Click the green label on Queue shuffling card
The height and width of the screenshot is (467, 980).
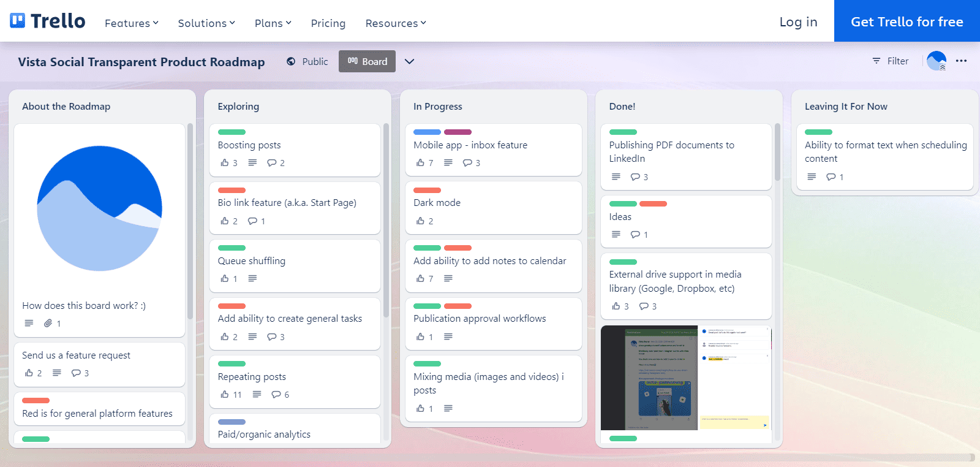point(232,248)
